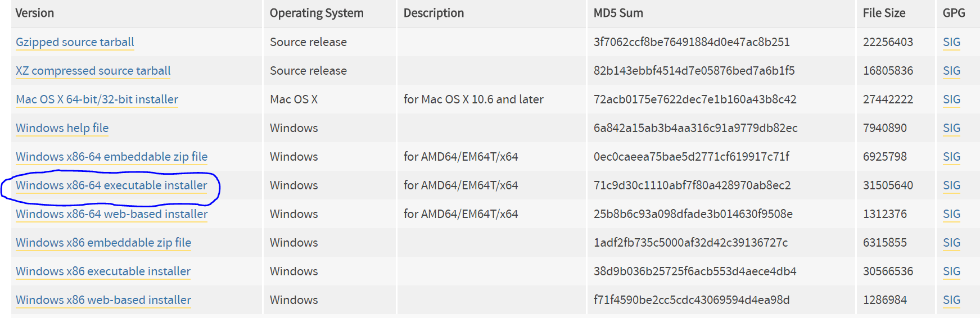The image size is (980, 318).
Task: Click SIG for Windows x86 embeddable zip
Action: point(951,243)
